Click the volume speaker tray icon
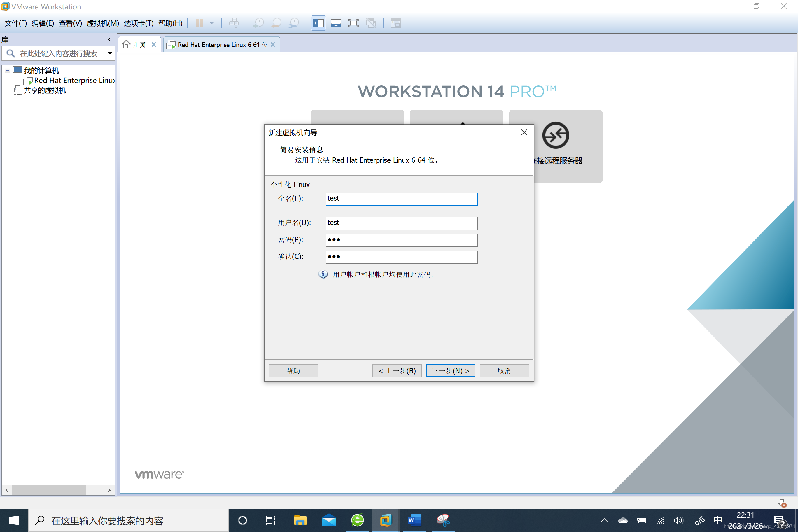 pos(679,520)
